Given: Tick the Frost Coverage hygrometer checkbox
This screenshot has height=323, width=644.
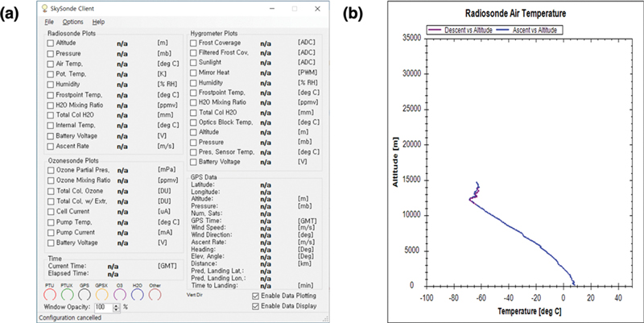Looking at the screenshot, I should tap(193, 41).
